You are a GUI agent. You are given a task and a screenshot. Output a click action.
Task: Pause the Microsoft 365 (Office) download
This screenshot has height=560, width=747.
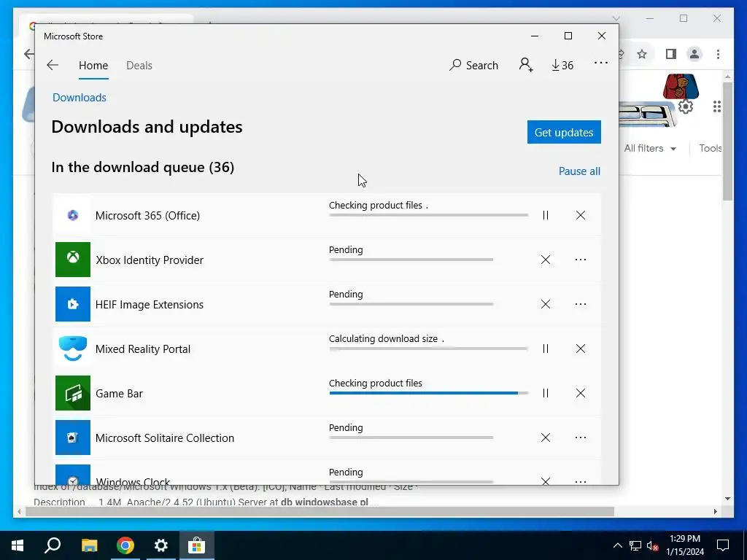546,215
